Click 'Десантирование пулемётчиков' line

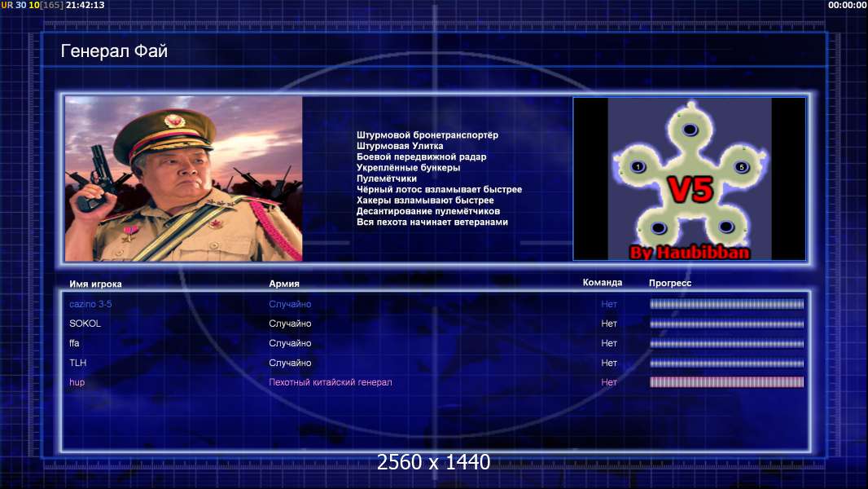pos(428,211)
